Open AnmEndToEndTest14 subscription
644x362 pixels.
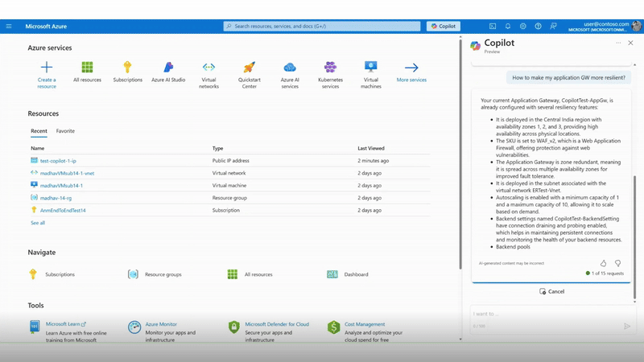click(x=63, y=210)
